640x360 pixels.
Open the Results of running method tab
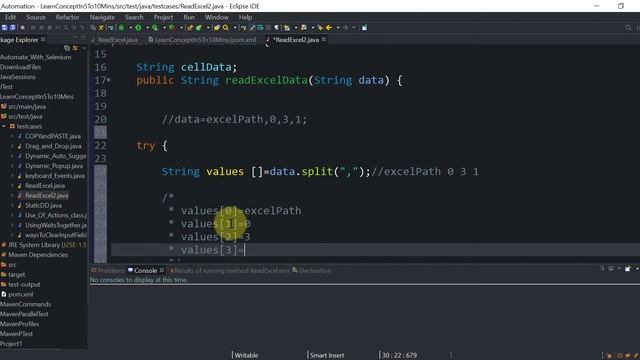230,271
